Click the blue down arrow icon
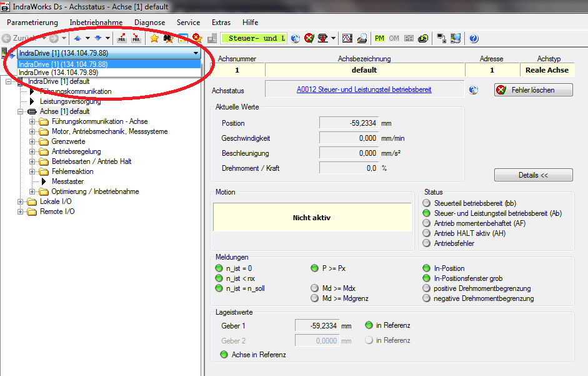This screenshot has width=588, height=376. [x=98, y=38]
